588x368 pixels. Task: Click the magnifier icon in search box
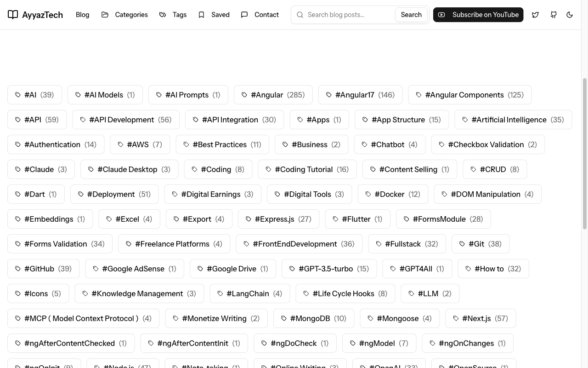(300, 15)
